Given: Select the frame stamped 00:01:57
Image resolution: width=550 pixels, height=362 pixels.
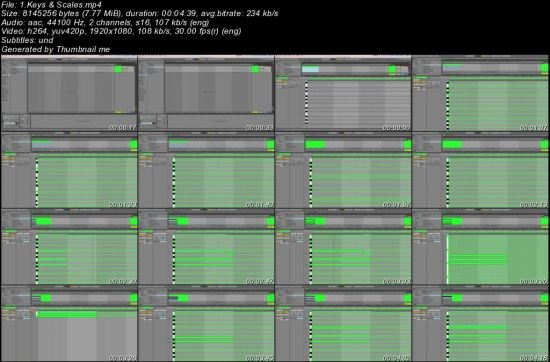Looking at the screenshot, I should [343, 170].
